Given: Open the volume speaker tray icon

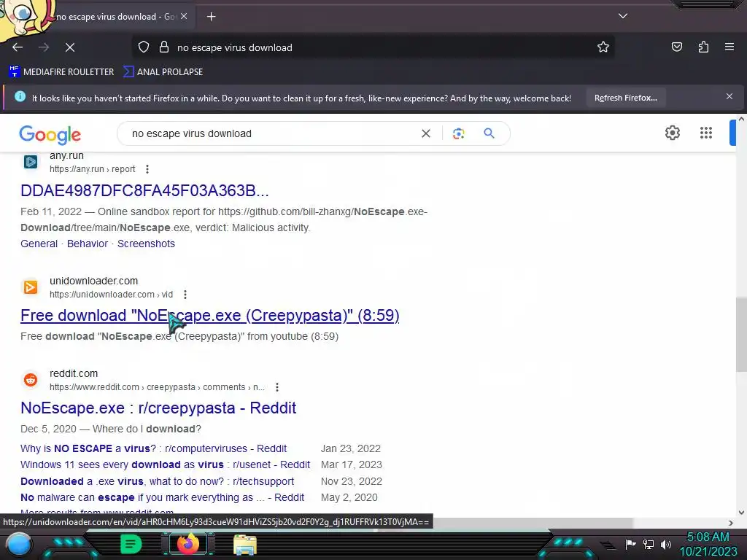Looking at the screenshot, I should pyautogui.click(x=666, y=544).
